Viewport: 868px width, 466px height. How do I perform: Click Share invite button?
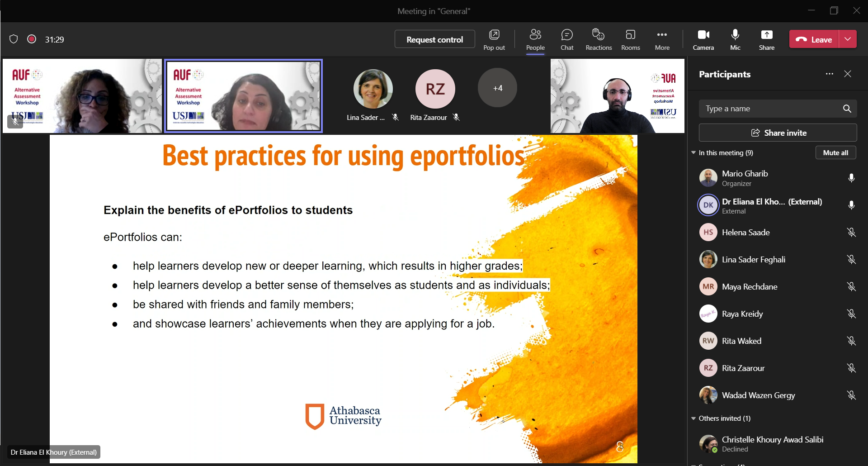(x=778, y=133)
